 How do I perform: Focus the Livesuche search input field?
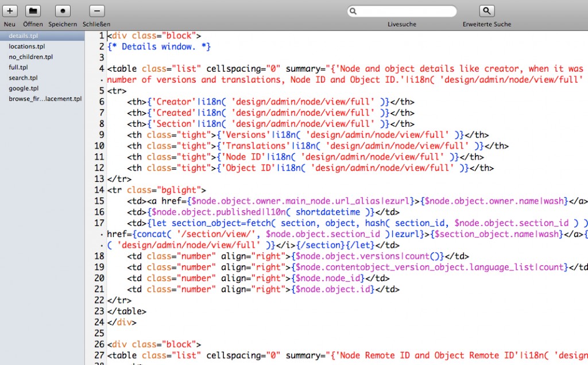point(406,11)
